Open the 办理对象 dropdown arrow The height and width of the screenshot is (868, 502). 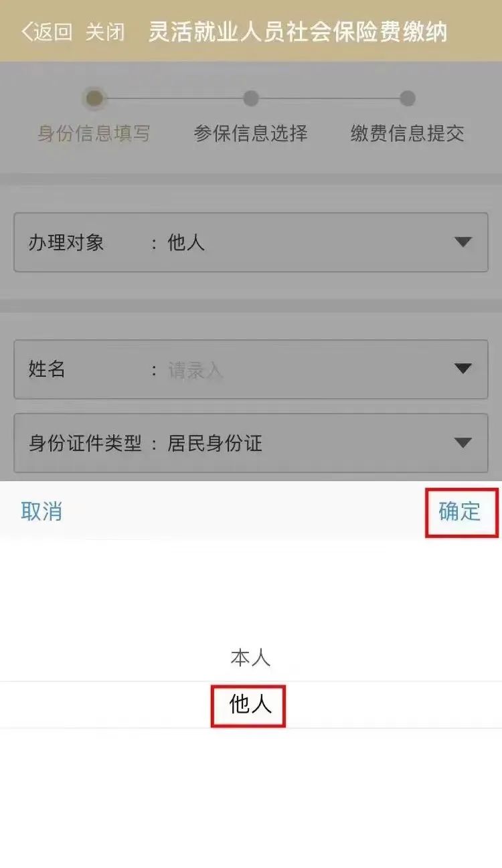coord(463,242)
